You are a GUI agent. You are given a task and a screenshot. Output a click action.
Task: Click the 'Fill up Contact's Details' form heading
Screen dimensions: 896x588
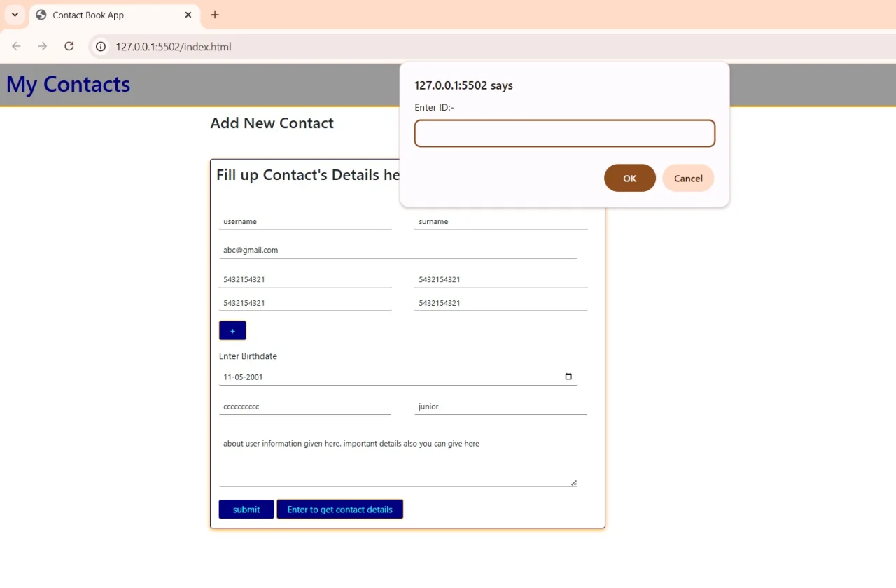pyautogui.click(x=308, y=175)
